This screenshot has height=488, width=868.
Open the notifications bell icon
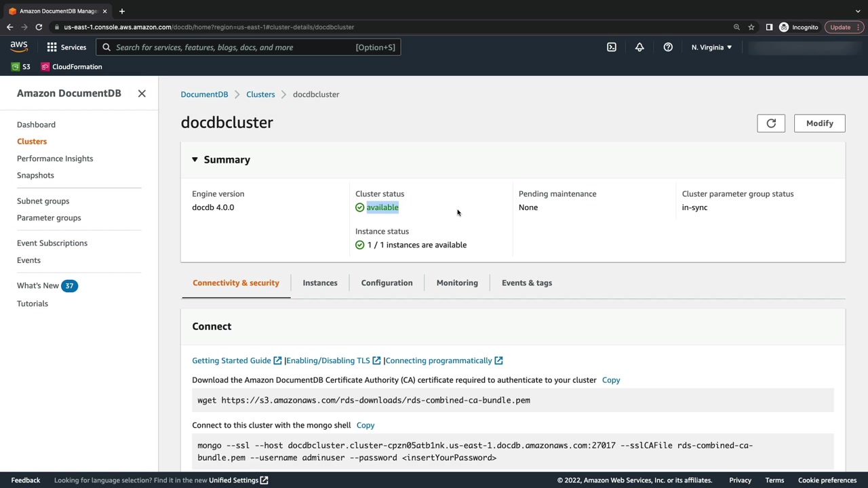pos(639,47)
